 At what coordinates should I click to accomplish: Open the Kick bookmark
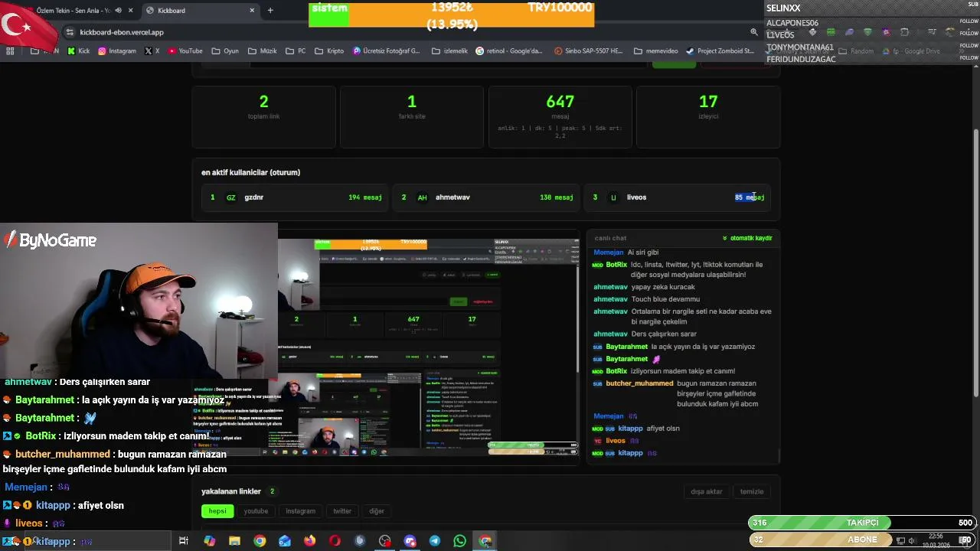tap(79, 51)
